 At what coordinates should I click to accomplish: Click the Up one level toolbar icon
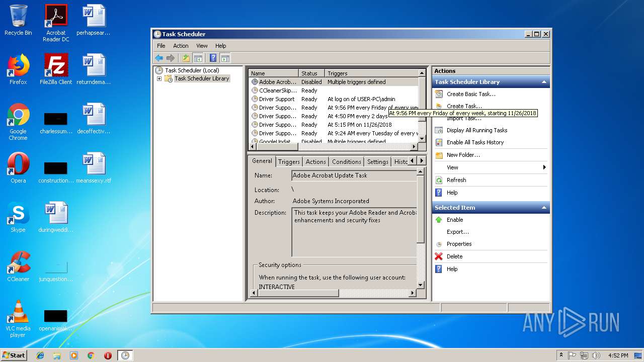point(186,58)
